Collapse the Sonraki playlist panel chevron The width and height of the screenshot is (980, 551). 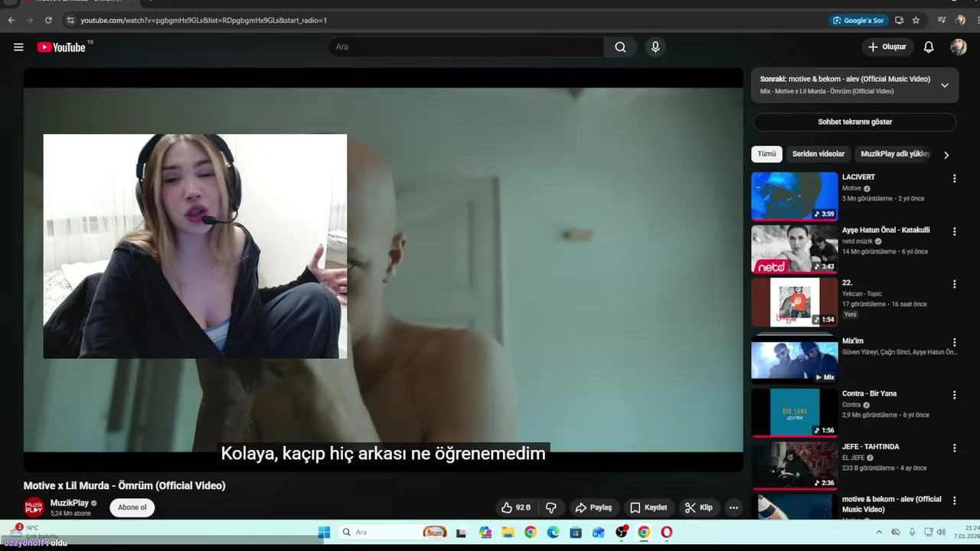click(945, 85)
